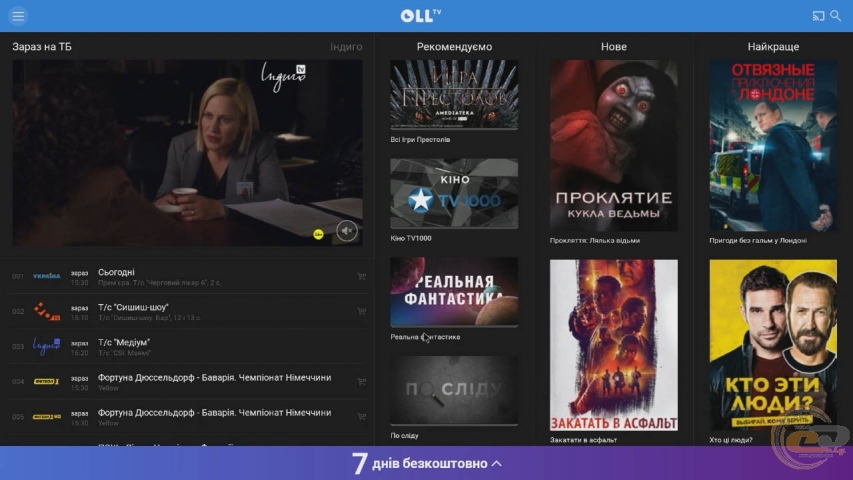
Task: Click the Реальна фантастика caption
Action: [425, 337]
